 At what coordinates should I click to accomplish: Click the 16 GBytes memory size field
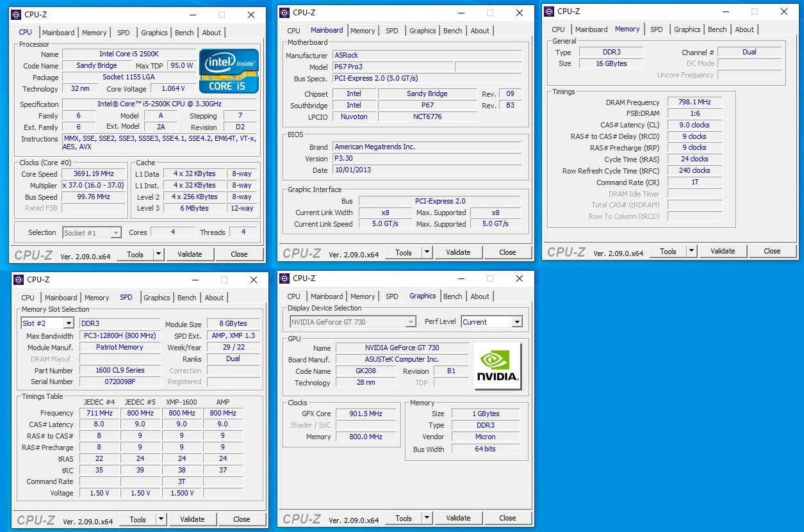point(611,63)
